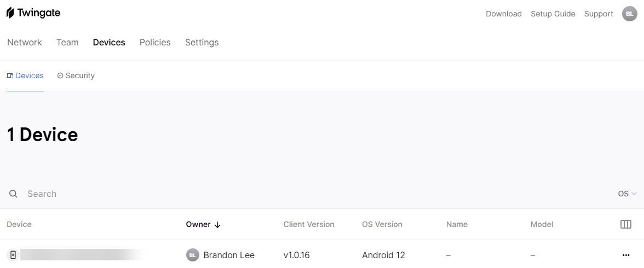The image size is (644, 268).
Task: Click Brandon Lee's owner avatar icon
Action: [192, 255]
